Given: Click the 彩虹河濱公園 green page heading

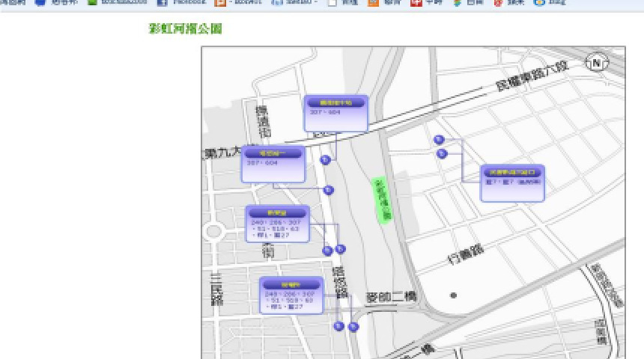Looking at the screenshot, I should (x=185, y=29).
